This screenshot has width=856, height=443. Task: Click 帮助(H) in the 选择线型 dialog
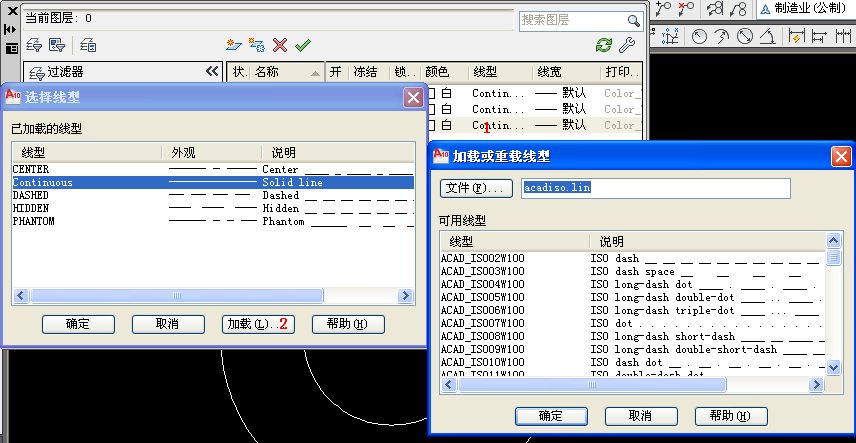348,324
